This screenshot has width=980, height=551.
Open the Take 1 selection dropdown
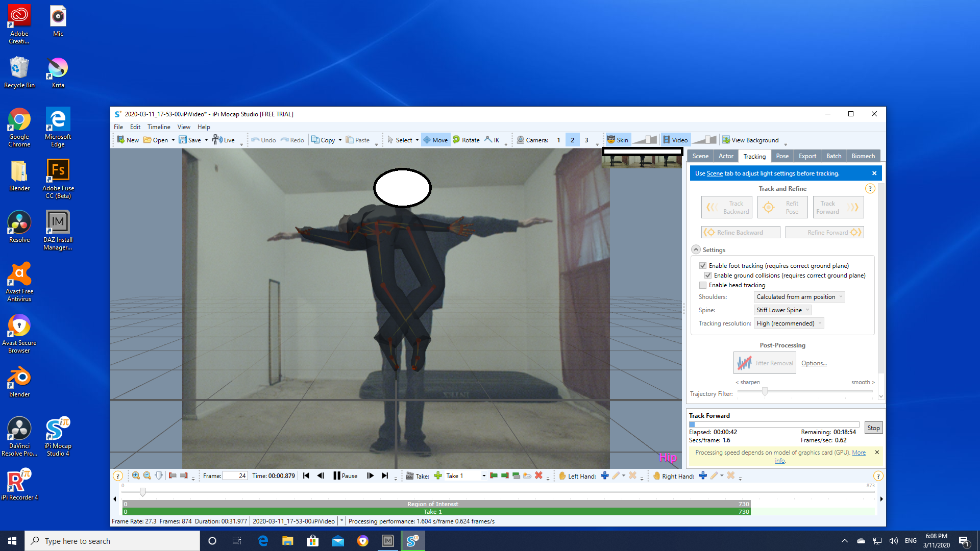point(484,475)
